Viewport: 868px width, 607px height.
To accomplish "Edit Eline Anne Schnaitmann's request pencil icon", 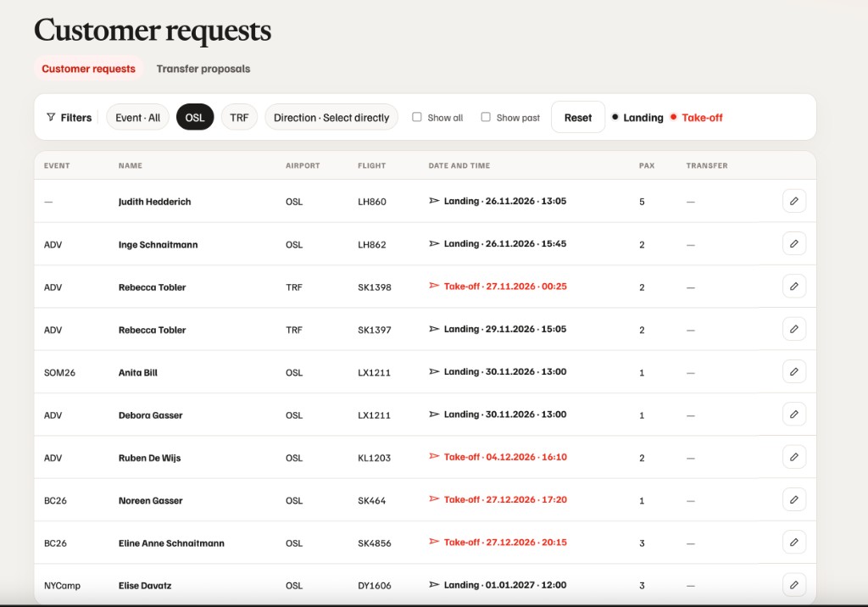I will coord(793,543).
